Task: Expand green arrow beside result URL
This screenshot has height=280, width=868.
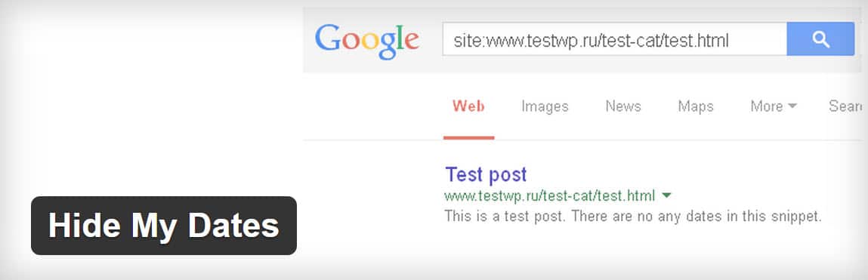Action: (x=666, y=195)
